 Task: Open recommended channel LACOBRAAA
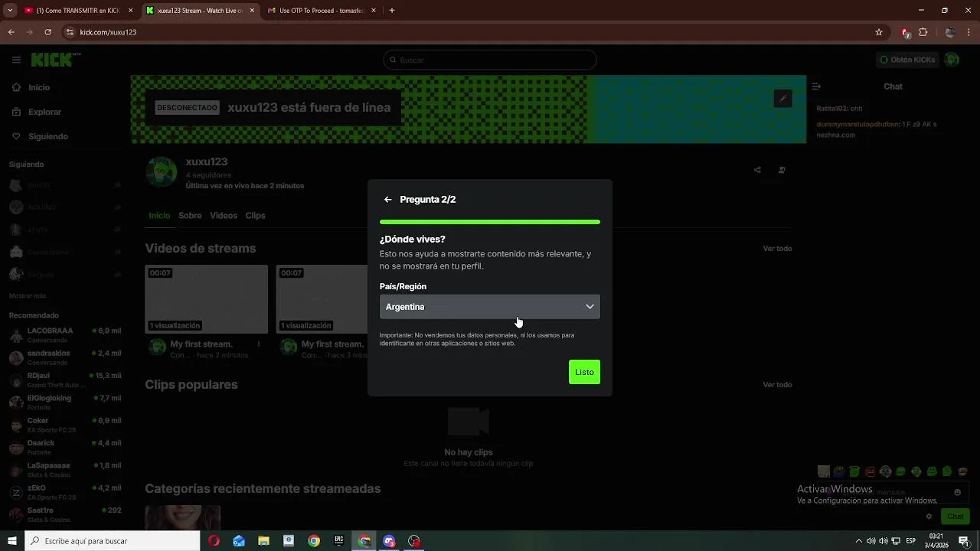pos(64,335)
